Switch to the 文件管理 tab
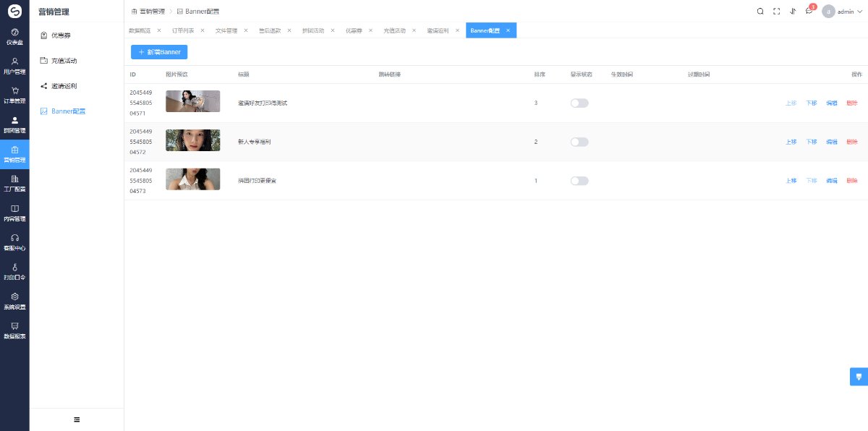The image size is (868, 431). (226, 30)
